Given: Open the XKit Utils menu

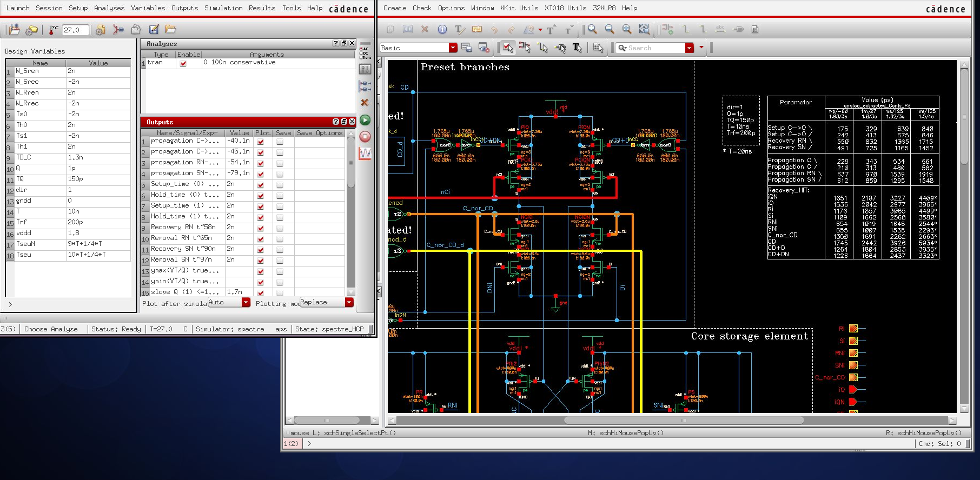Looking at the screenshot, I should (519, 8).
